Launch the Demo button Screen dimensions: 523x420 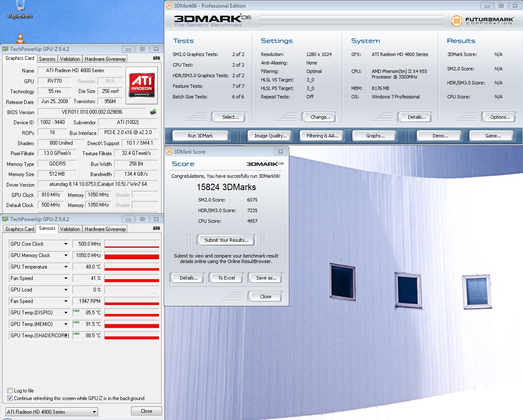pyautogui.click(x=440, y=136)
